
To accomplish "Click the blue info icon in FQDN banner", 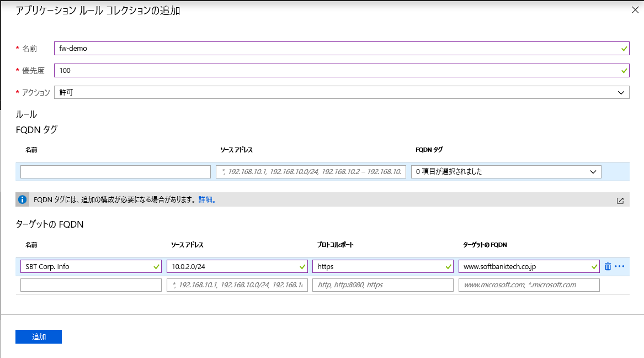I will click(23, 200).
